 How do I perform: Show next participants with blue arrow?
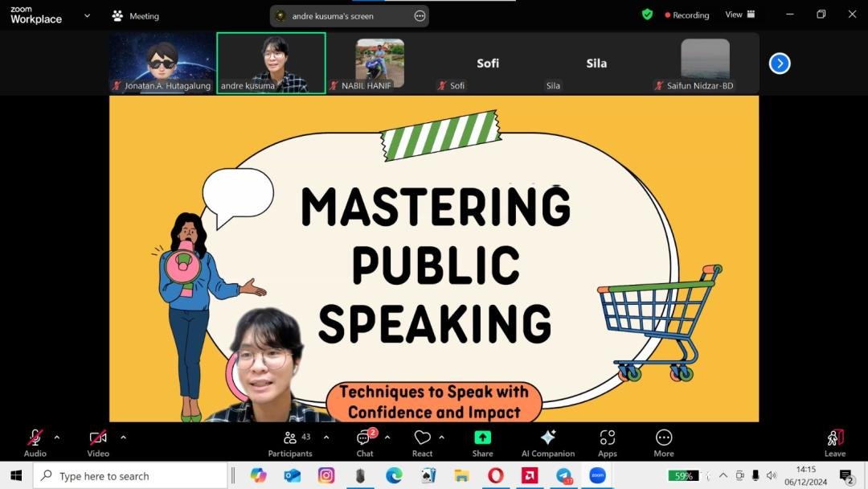(780, 64)
